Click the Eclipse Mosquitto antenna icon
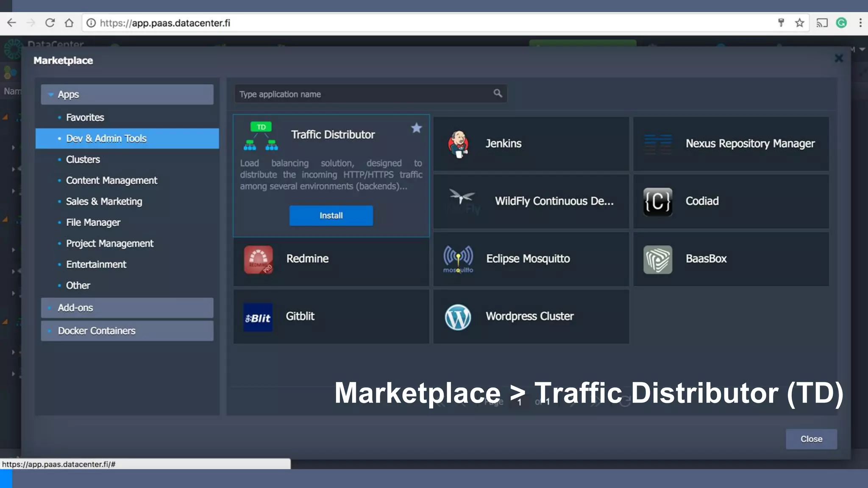 [458, 259]
